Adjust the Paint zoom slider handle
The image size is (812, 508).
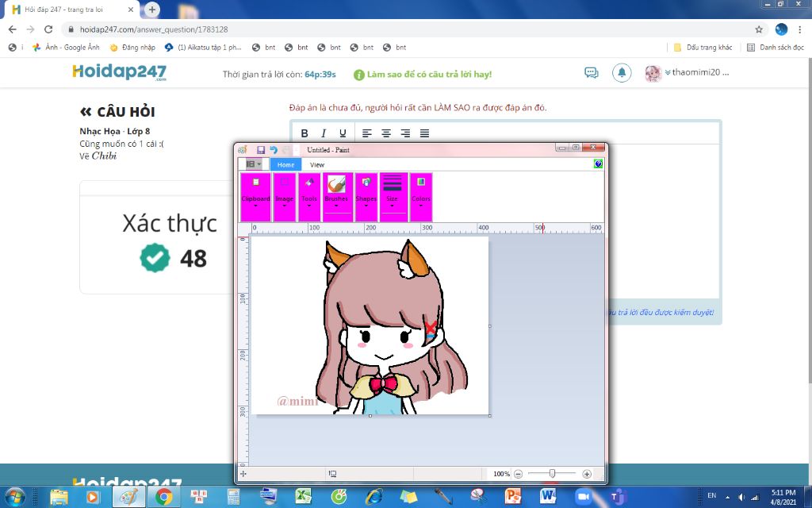click(x=553, y=473)
